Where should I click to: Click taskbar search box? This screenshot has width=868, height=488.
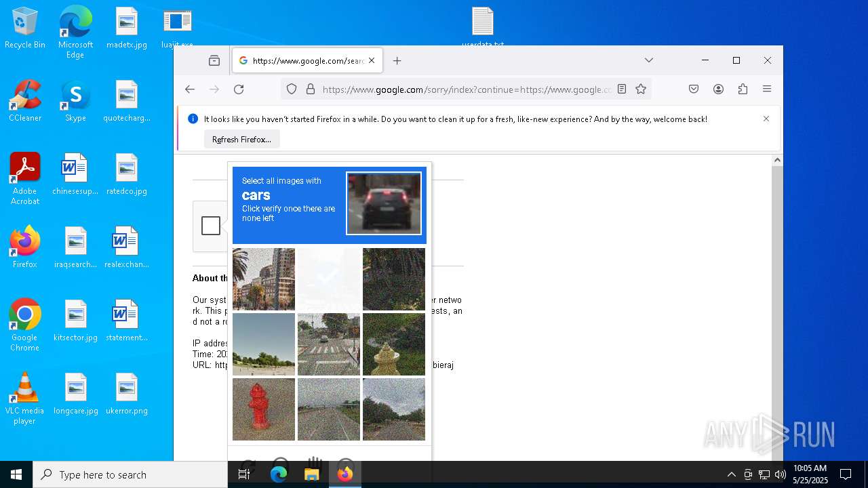(130, 474)
